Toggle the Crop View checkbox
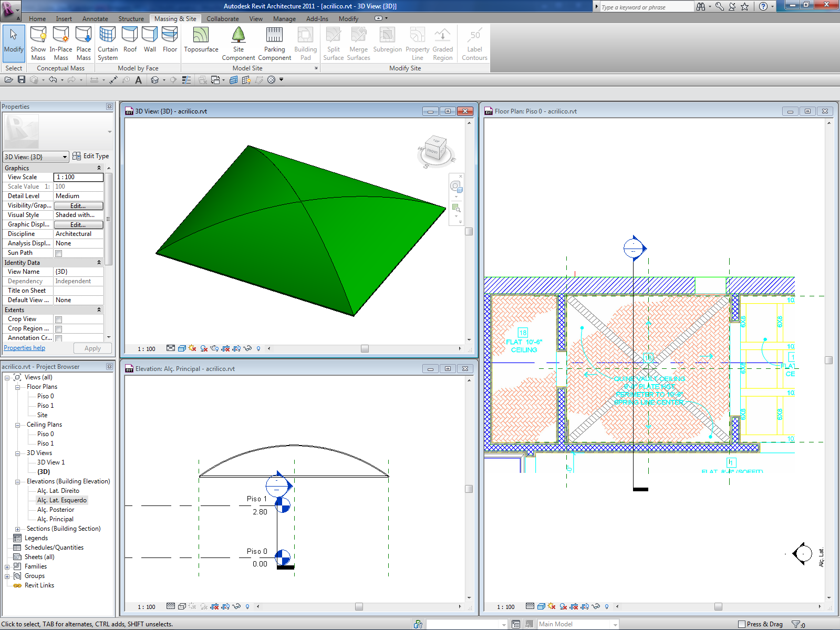This screenshot has height=630, width=840. point(59,319)
